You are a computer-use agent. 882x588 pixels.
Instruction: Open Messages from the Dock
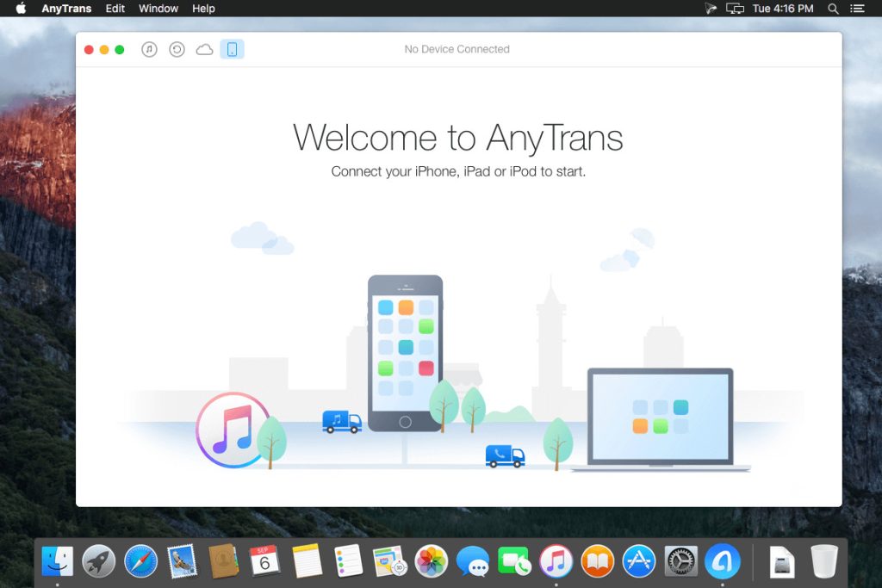coord(474,561)
